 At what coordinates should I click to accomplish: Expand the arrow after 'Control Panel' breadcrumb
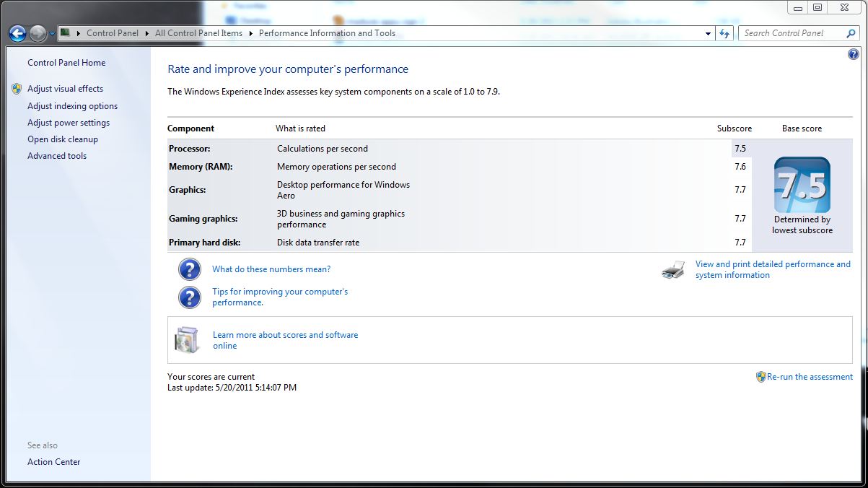click(146, 33)
